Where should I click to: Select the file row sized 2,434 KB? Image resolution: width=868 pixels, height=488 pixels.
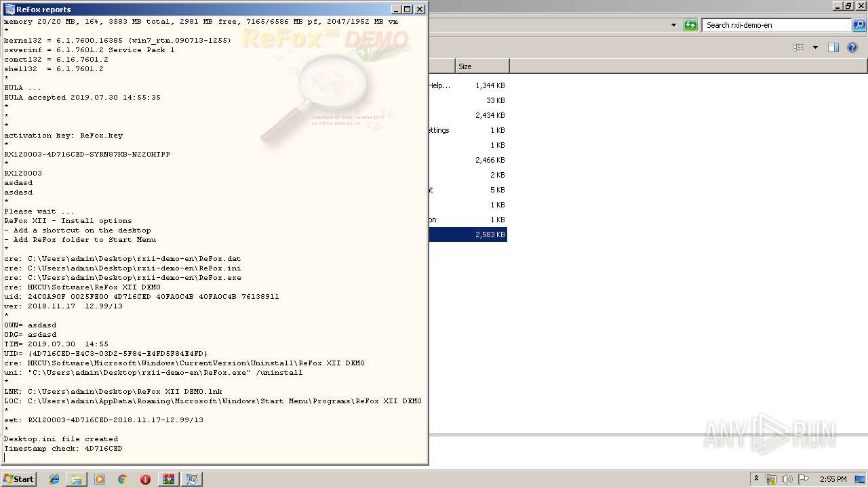(468, 115)
